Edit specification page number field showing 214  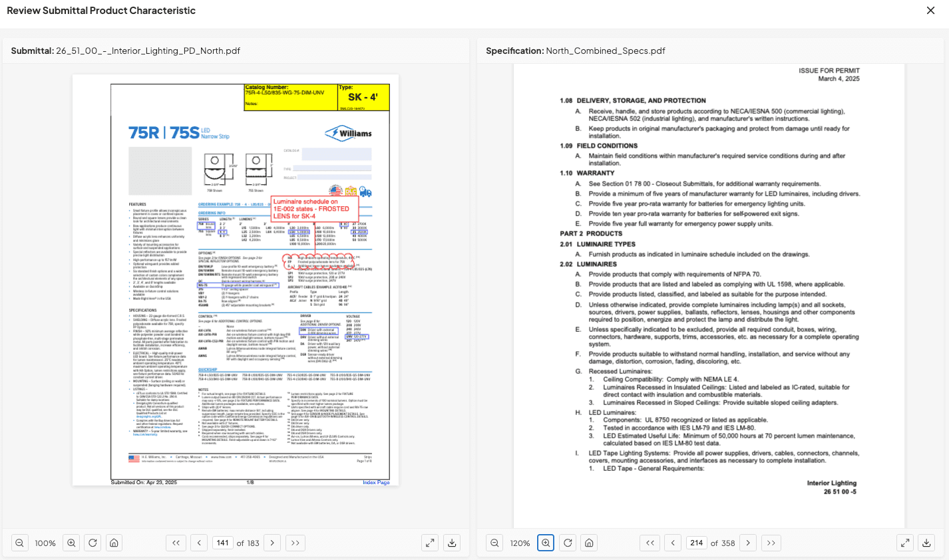pyautogui.click(x=696, y=543)
